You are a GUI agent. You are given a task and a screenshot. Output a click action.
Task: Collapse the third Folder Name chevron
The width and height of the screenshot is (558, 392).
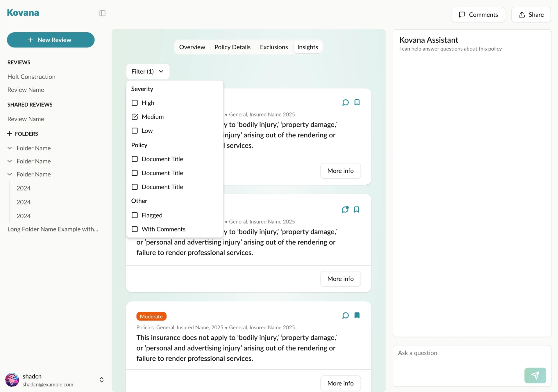[10, 174]
